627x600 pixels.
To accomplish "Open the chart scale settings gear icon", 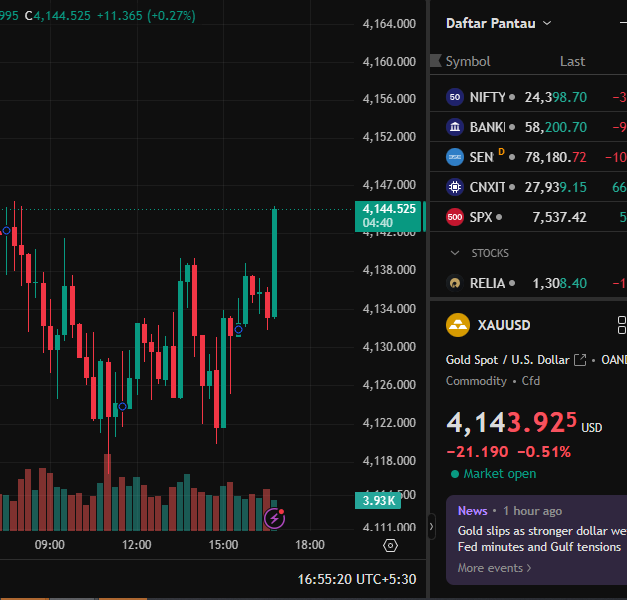I will click(390, 546).
